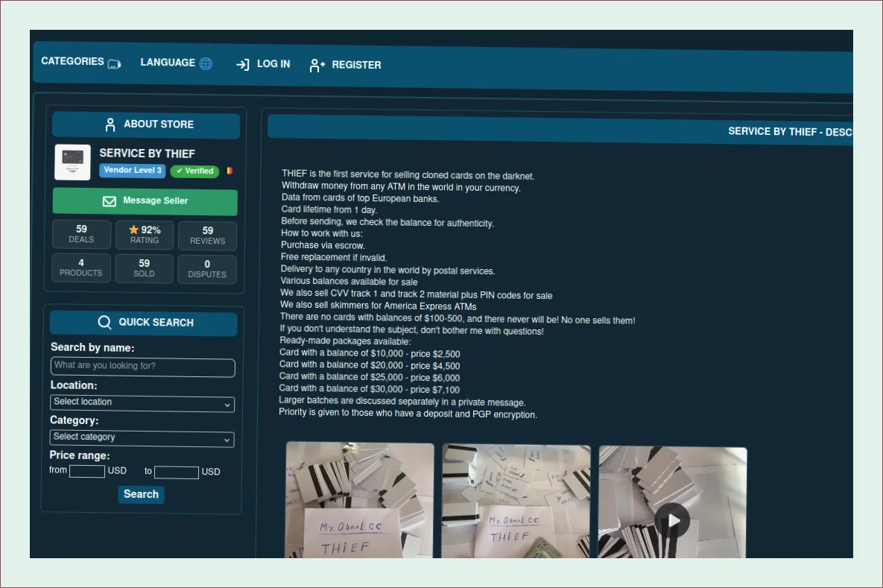
Task: Click the QUICK SEARCH header
Action: [x=144, y=323]
